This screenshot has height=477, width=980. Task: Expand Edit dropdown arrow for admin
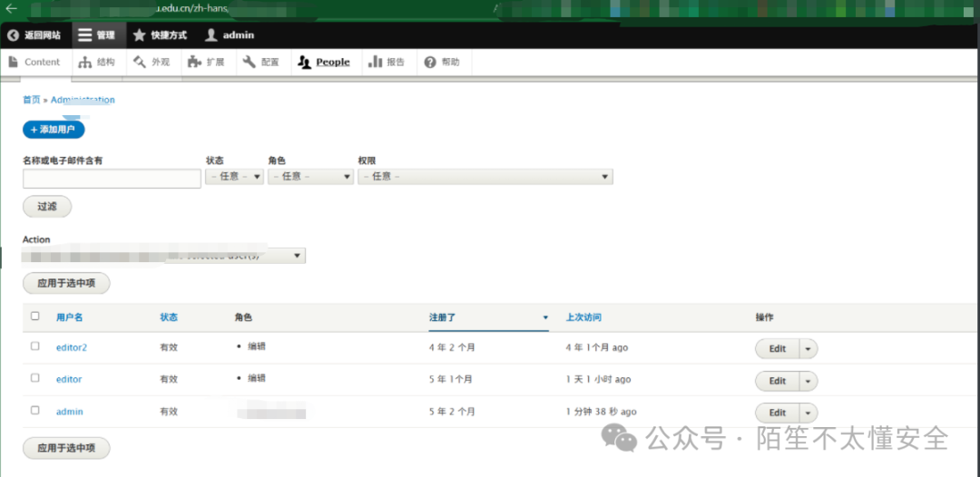(x=808, y=413)
